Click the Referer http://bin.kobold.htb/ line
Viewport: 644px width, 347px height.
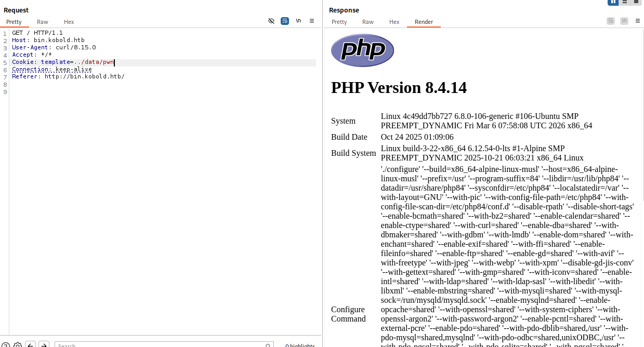tap(68, 76)
